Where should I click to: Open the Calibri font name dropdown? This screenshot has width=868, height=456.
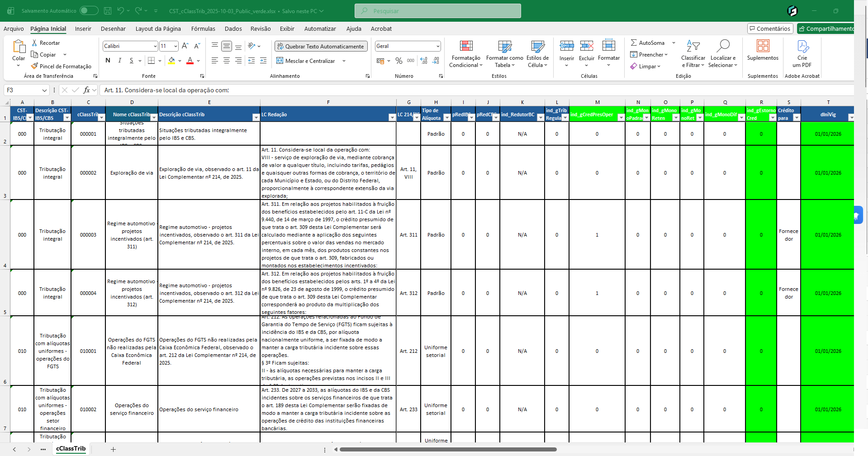coord(155,46)
